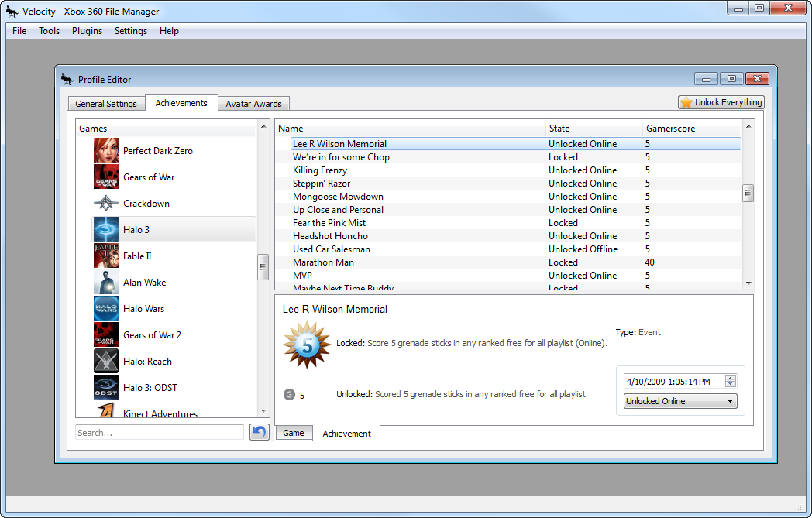Click the Unlock Everything button
This screenshot has width=812, height=518.
point(721,102)
